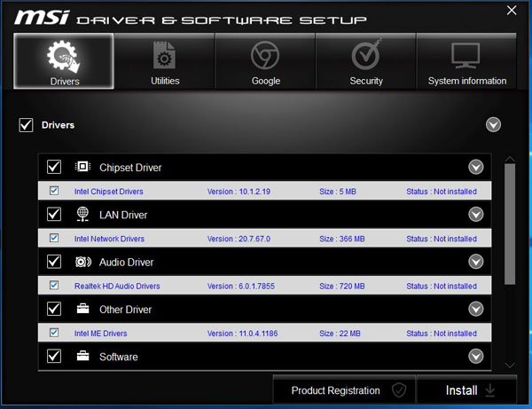The height and width of the screenshot is (409, 532).
Task: Deselect the Intel Network Drivers checkbox
Action: 54,238
